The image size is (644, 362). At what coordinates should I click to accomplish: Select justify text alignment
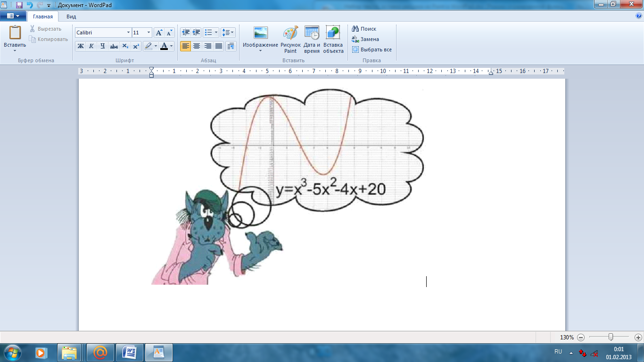click(x=218, y=46)
